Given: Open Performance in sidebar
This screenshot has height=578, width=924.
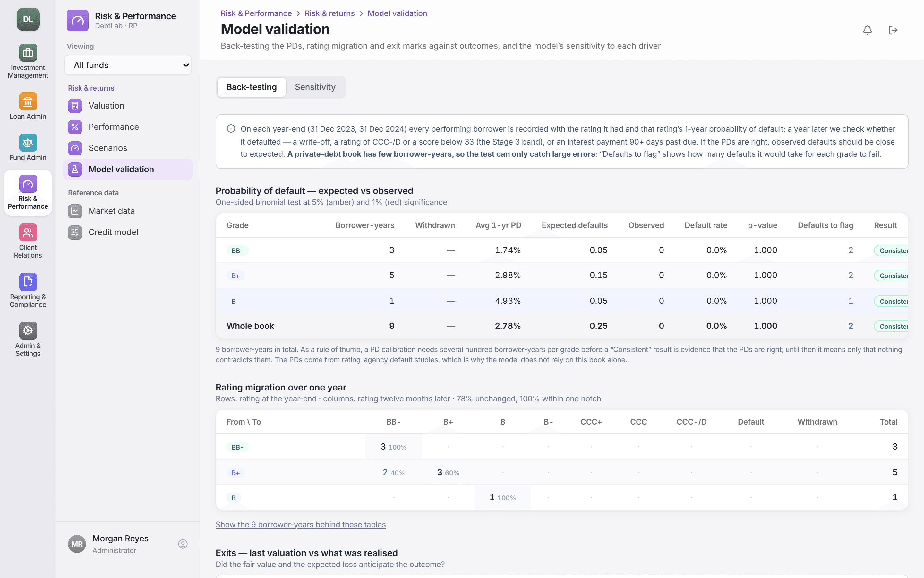Looking at the screenshot, I should coord(128,127).
